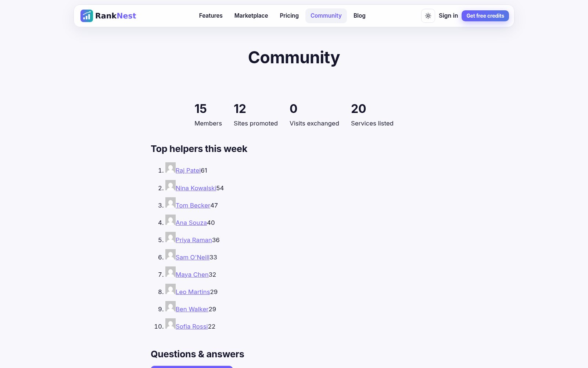Go to the Marketplace page
The image size is (588, 368).
click(x=251, y=16)
